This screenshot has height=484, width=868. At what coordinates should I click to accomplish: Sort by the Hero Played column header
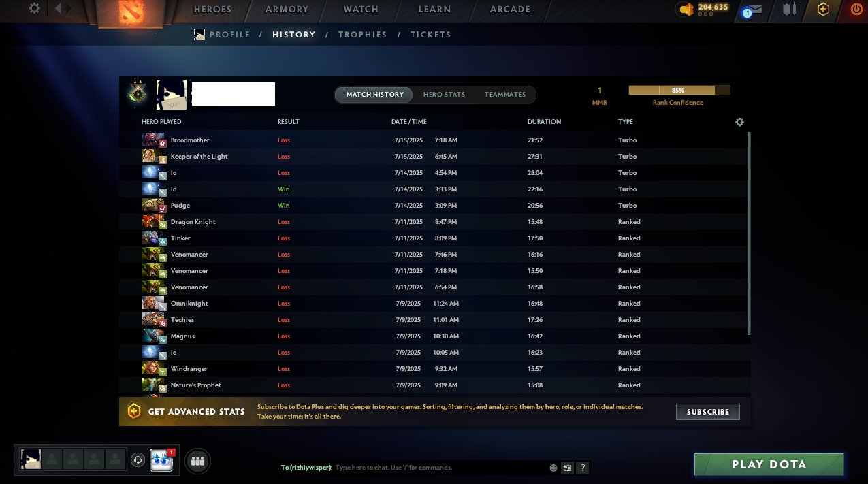[161, 122]
